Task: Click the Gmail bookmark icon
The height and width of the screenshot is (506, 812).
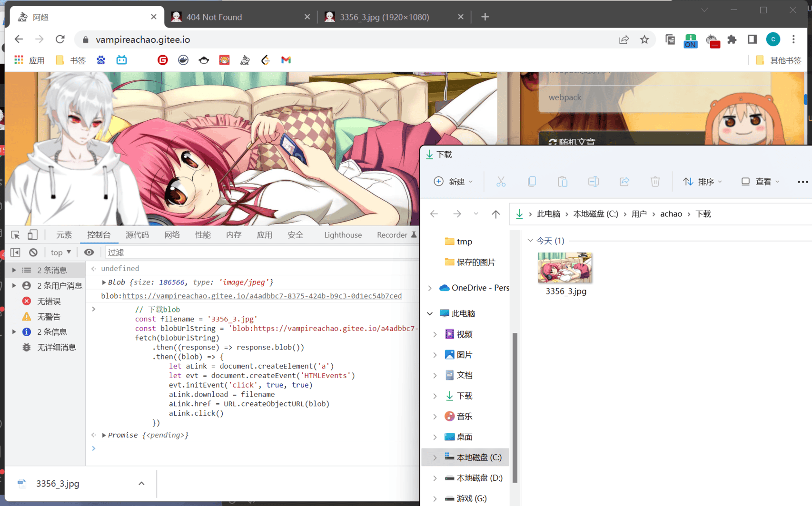Action: point(286,60)
